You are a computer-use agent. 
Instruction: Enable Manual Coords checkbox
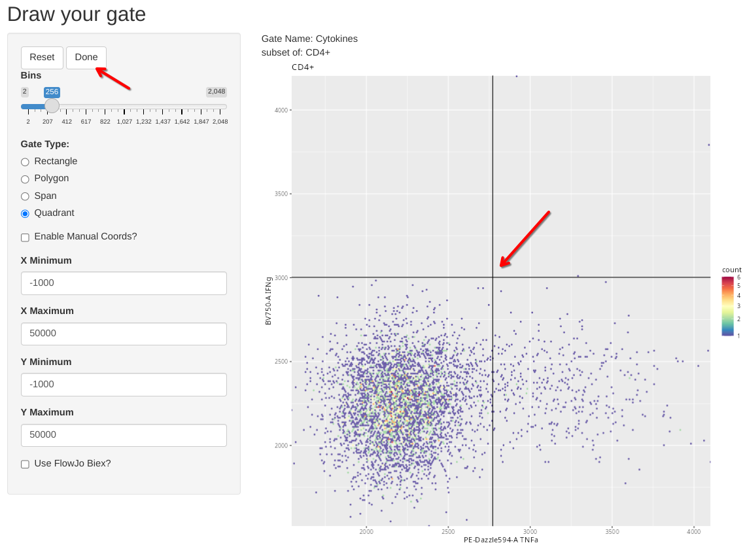point(25,237)
